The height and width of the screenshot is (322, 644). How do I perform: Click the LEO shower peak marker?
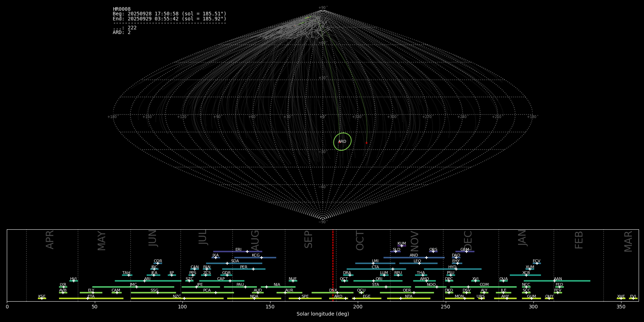click(419, 263)
